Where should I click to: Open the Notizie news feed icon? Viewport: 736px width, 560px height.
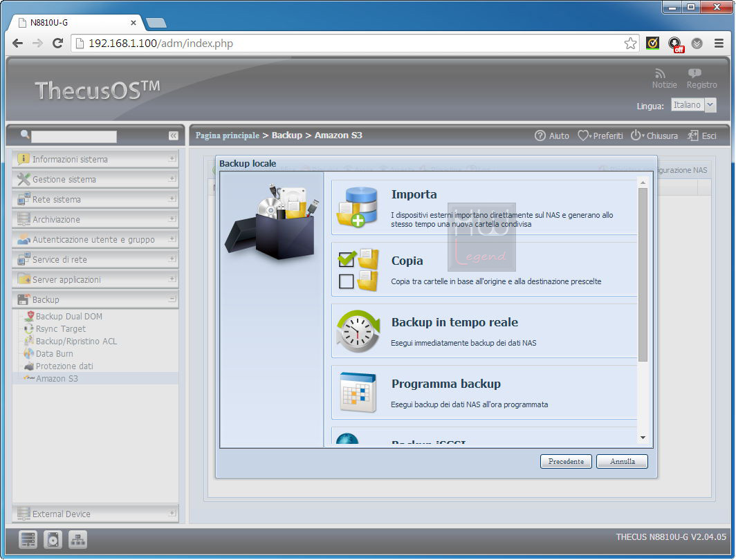click(x=660, y=74)
